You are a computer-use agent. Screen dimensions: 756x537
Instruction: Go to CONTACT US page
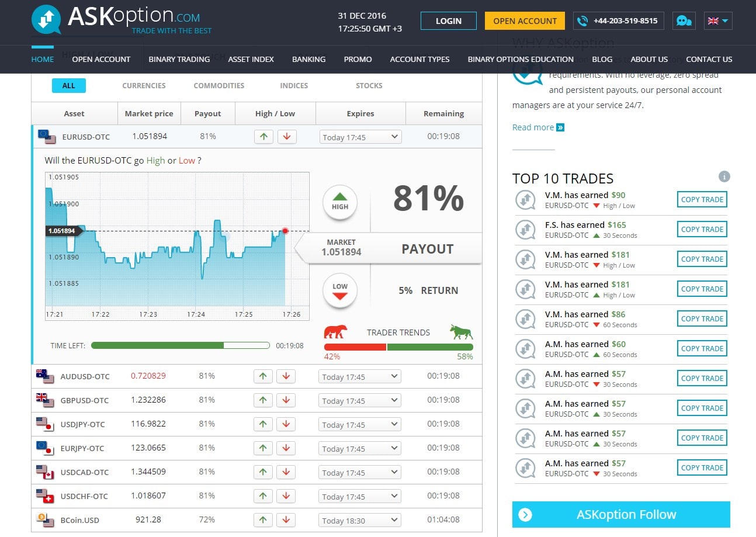(x=709, y=59)
